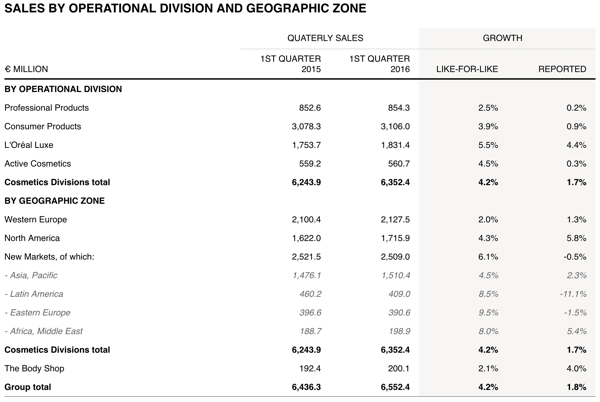Click the Eastern Europe value 396.6
Image resolution: width=600 pixels, height=402 pixels.
click(310, 312)
